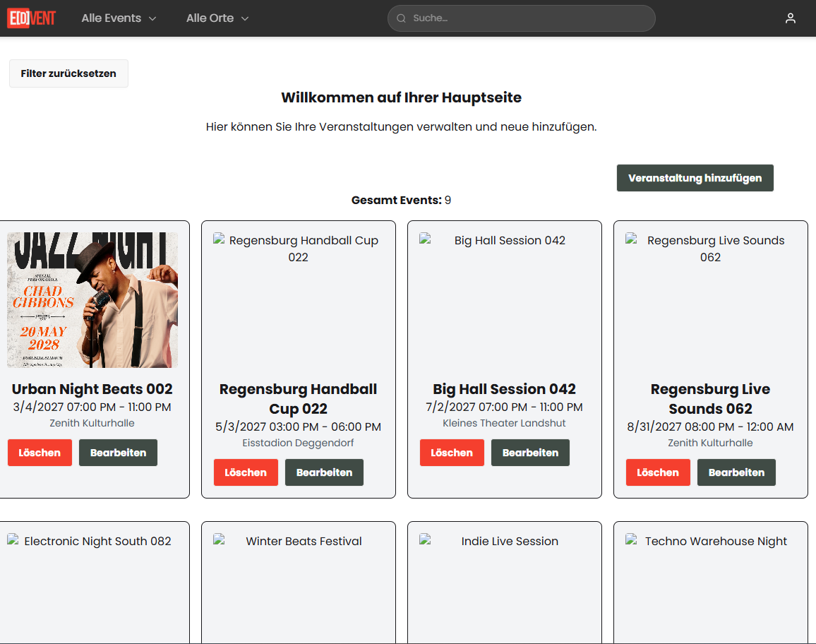Edit Regensburg Handball Cup 022 event
Screen dimensions: 816x644
pos(324,472)
